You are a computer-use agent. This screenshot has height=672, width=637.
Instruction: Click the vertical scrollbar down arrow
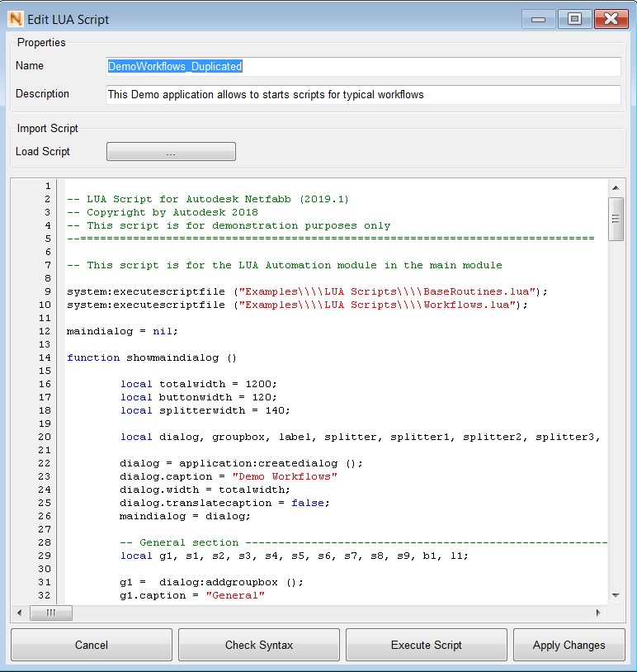tap(616, 595)
